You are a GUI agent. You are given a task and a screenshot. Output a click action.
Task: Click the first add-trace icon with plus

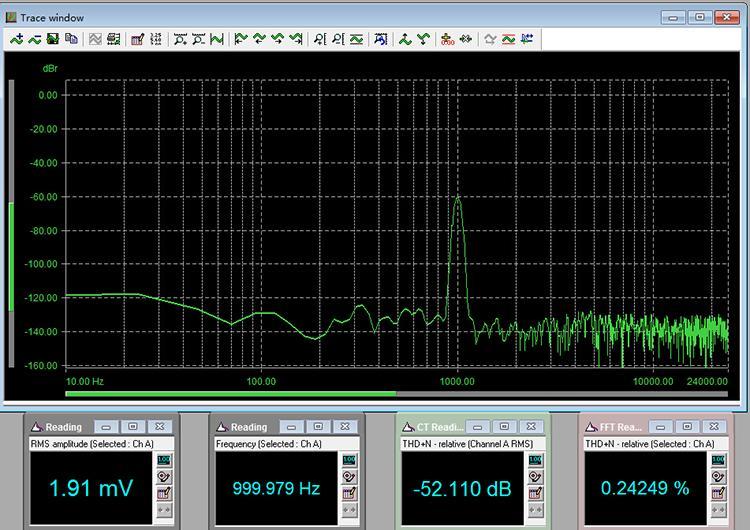(15, 39)
